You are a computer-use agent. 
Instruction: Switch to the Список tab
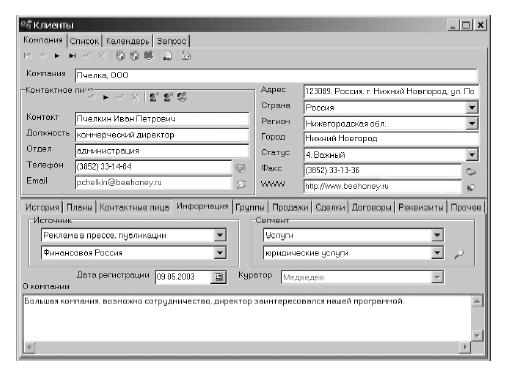pyautogui.click(x=84, y=41)
